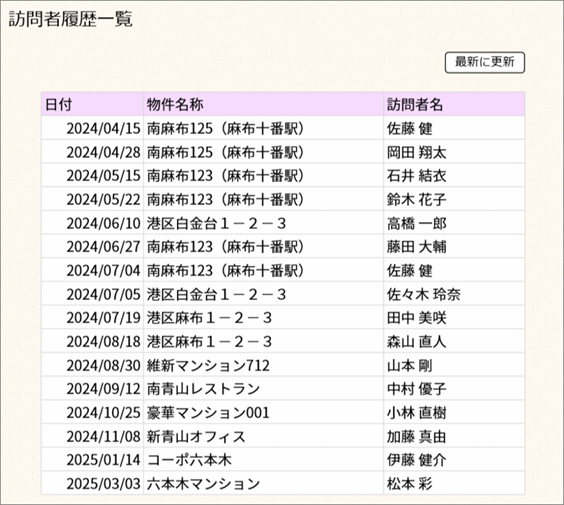564x505 pixels.
Task: Click property 維新マンション712
Action: (x=208, y=366)
